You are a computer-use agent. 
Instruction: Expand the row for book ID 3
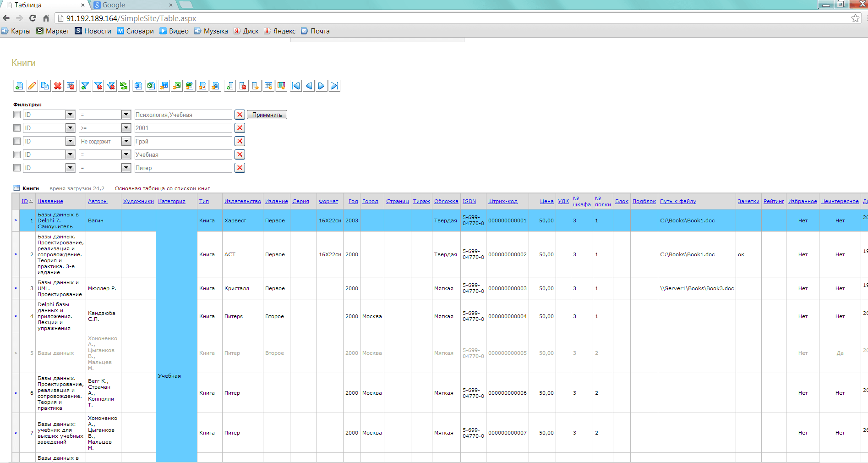(16, 288)
